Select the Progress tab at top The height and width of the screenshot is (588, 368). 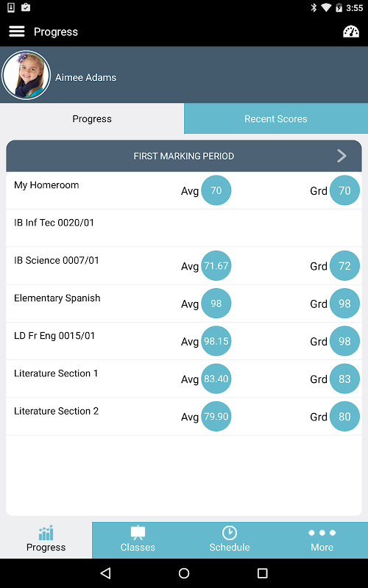coord(92,118)
